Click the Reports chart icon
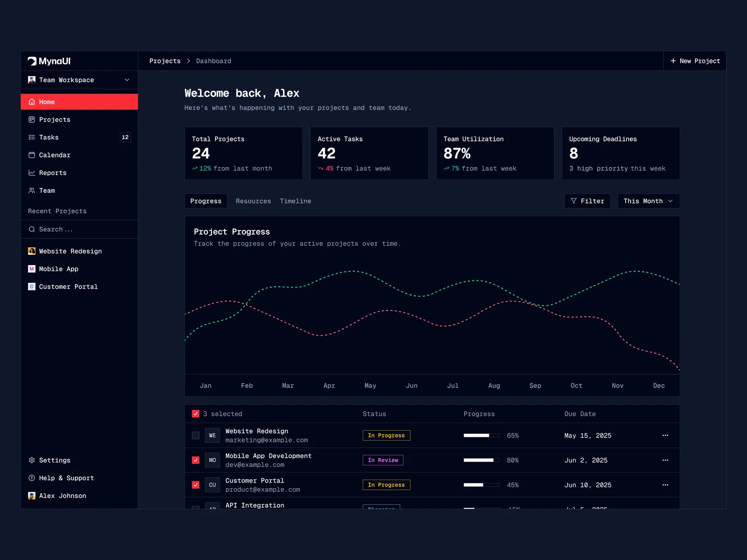 click(x=32, y=173)
